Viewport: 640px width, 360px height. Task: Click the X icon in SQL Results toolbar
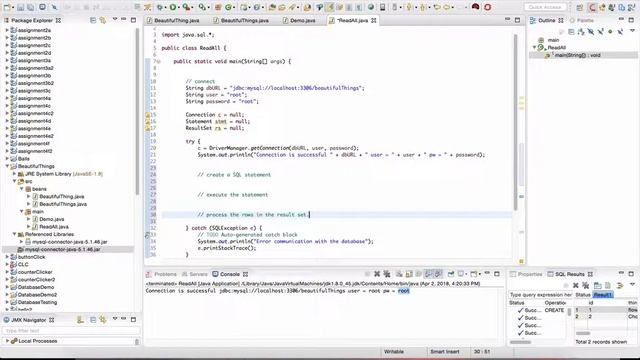pyautogui.click(x=576, y=285)
